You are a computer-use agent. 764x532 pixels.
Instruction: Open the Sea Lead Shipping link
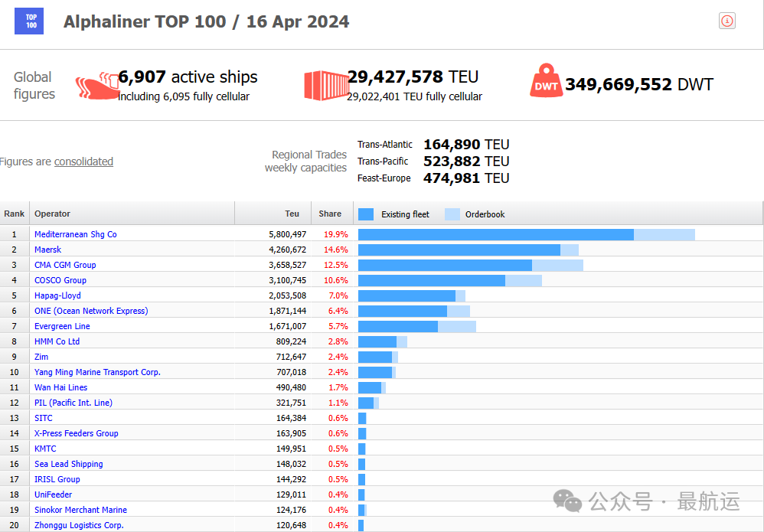coord(69,464)
